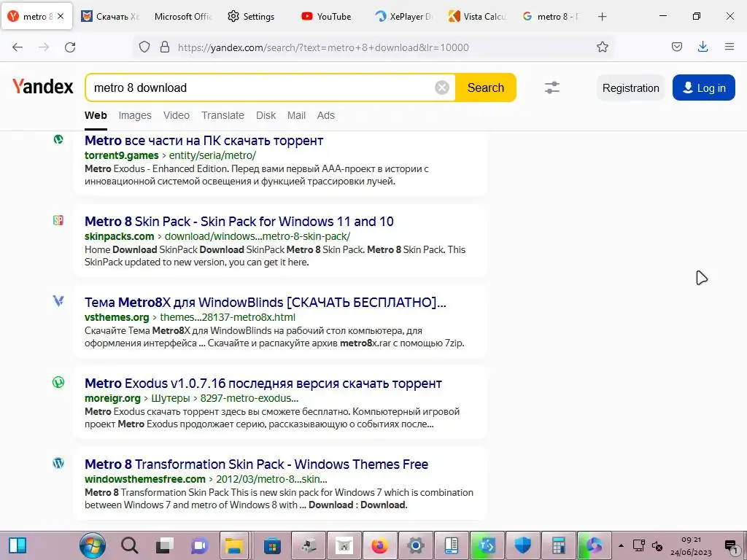Switch to the YouTube browser tab
Viewport: 747px width, 560px height.
[x=331, y=17]
